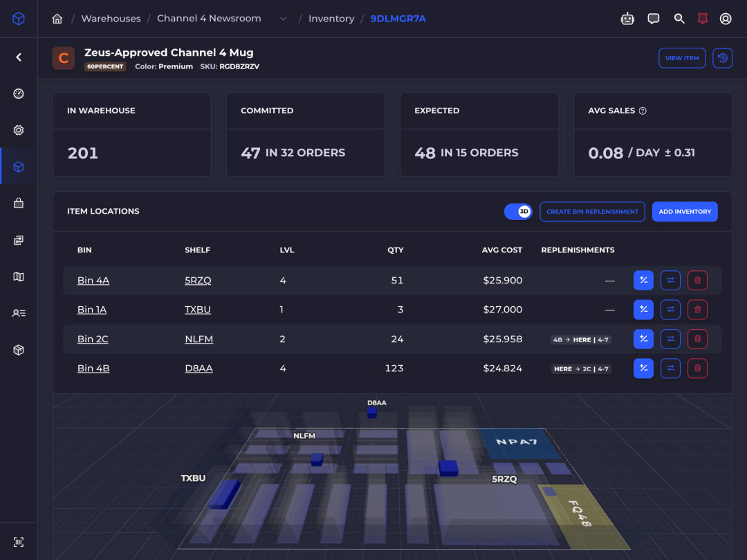Click the TXBU highlighted shelf block in map

click(x=224, y=494)
